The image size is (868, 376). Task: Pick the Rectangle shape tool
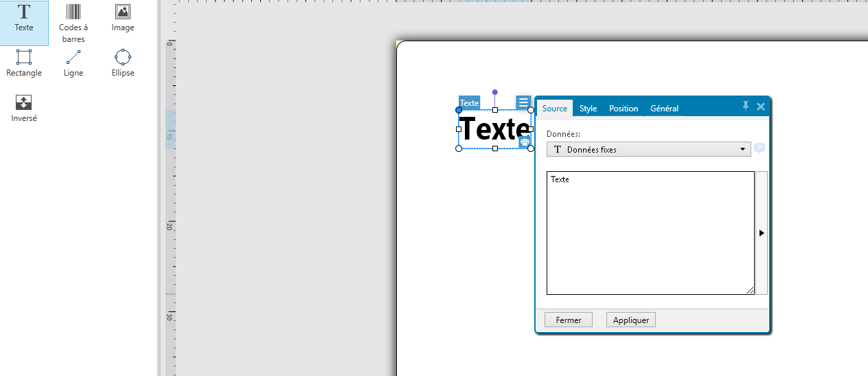point(24,63)
